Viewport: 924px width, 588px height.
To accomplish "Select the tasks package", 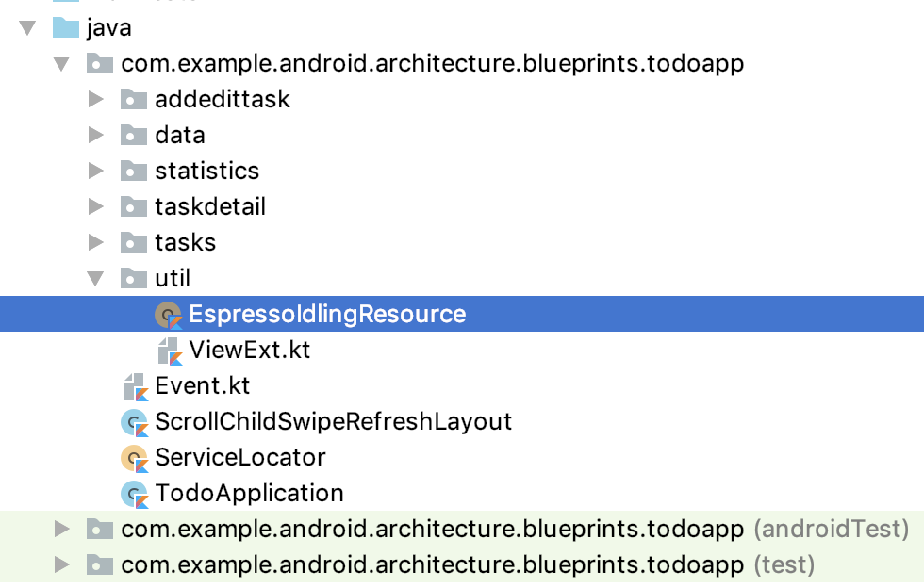I will 185,242.
